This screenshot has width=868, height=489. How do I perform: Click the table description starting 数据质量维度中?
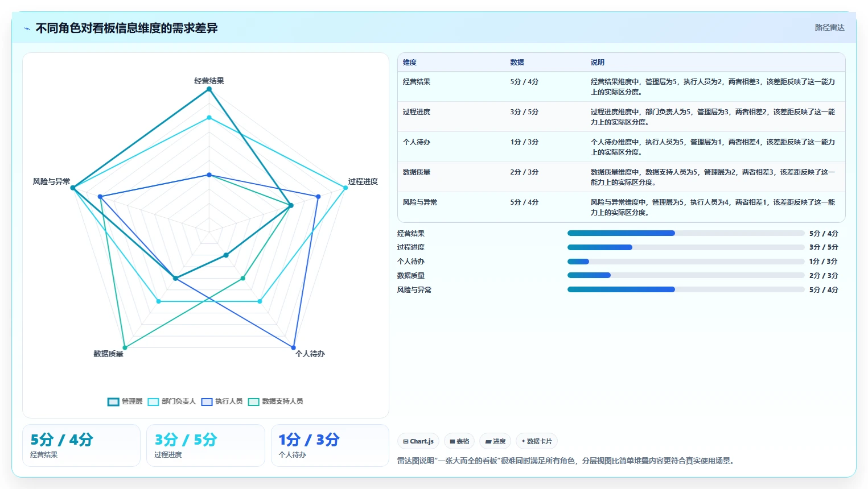(x=713, y=177)
